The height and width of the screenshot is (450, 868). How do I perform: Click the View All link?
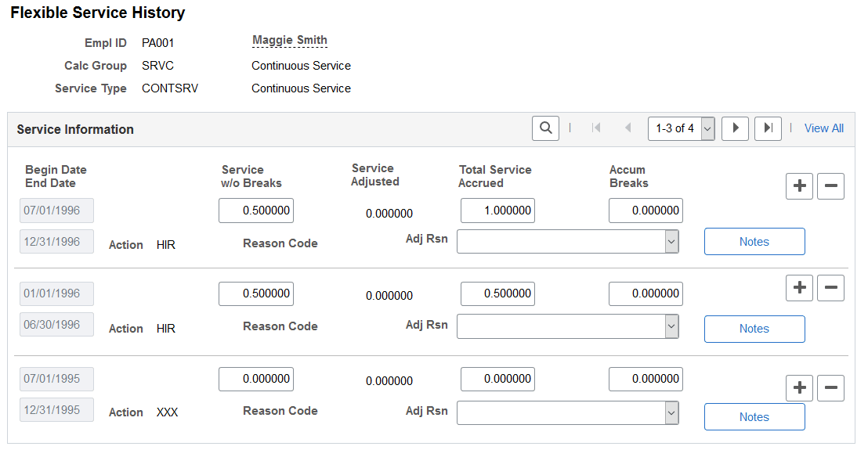coord(823,128)
